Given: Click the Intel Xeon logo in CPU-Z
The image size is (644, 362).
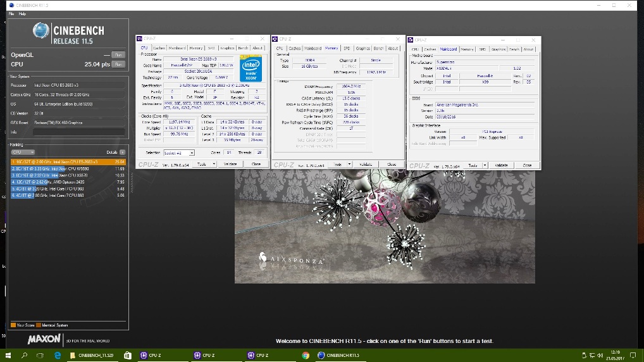Looking at the screenshot, I should coord(251,68).
